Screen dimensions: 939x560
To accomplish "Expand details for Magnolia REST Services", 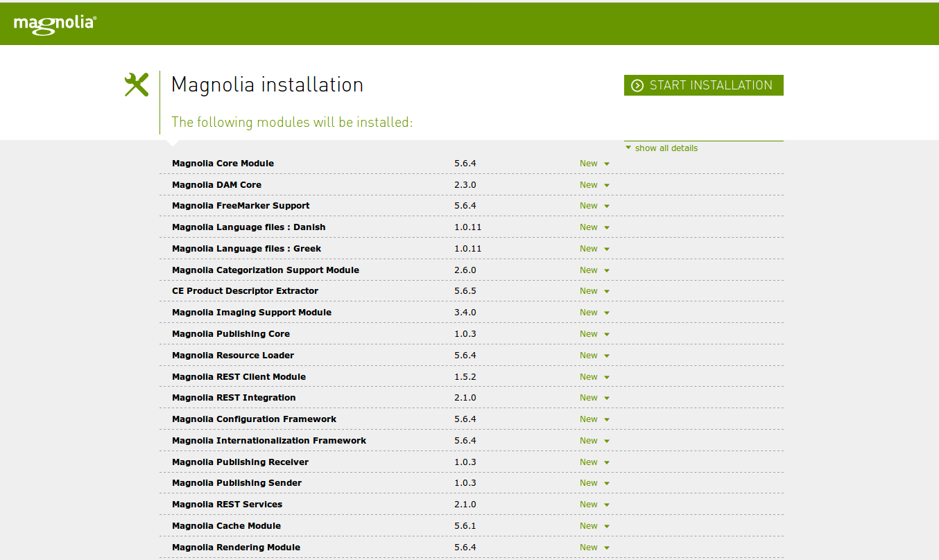I will [x=594, y=505].
